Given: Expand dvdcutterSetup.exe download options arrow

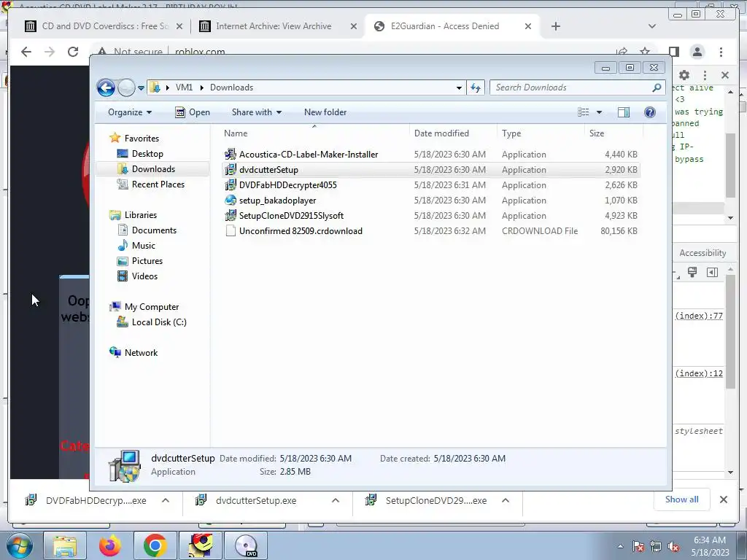Looking at the screenshot, I should [336, 500].
